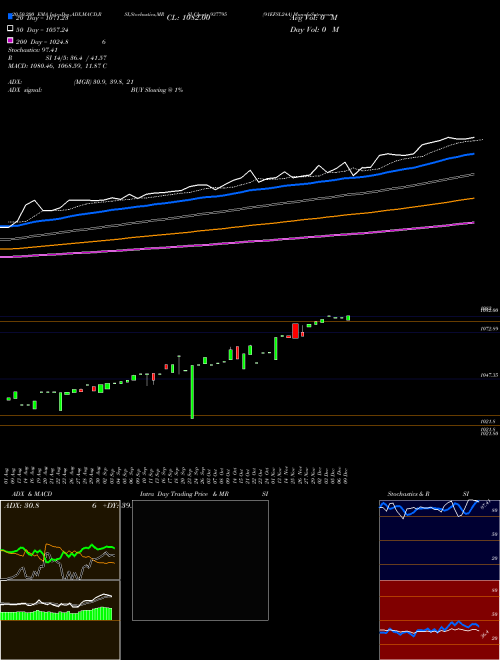Click the empty Intra Day Trading chart box

[x=200, y=560]
